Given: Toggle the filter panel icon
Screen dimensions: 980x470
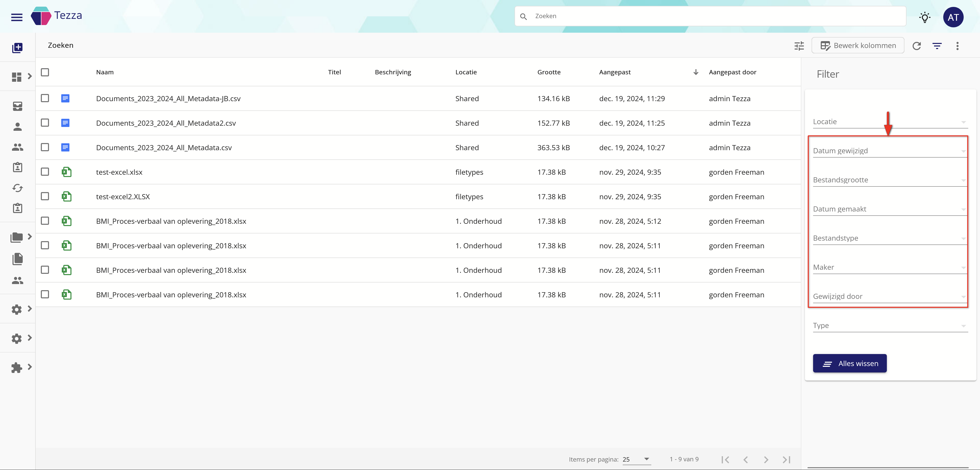Looking at the screenshot, I should coord(937,46).
